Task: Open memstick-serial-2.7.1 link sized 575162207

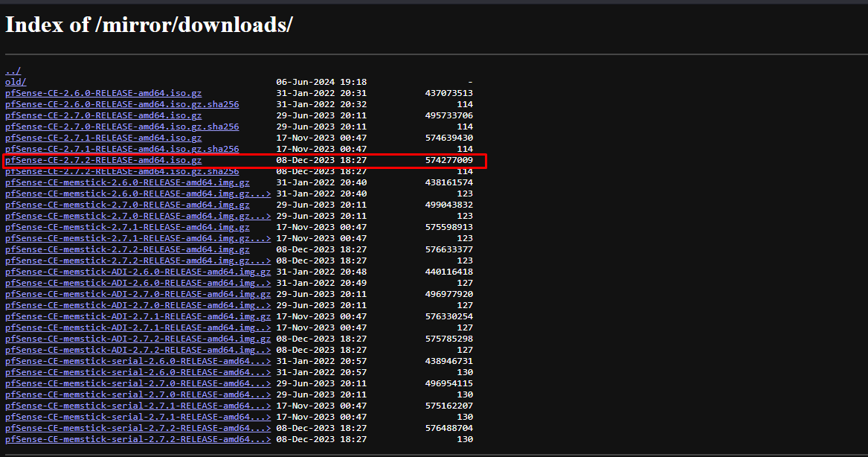Action: point(138,406)
